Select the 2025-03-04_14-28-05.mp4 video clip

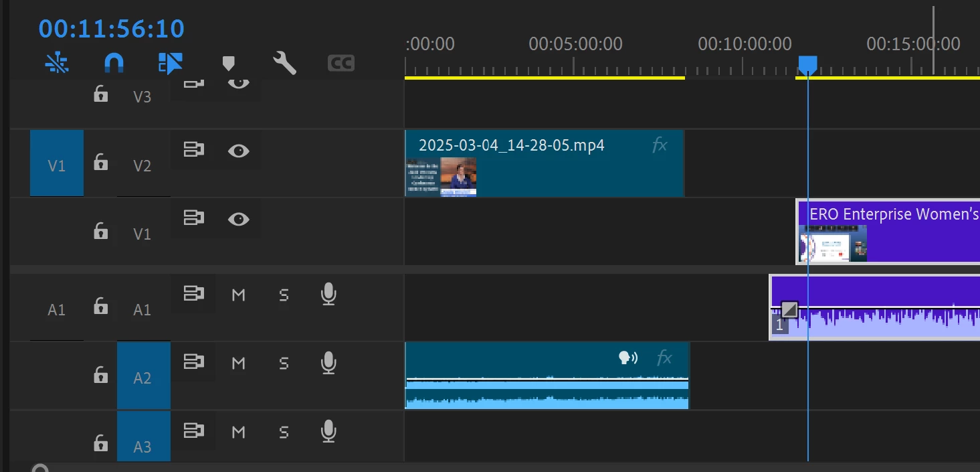[x=545, y=163]
